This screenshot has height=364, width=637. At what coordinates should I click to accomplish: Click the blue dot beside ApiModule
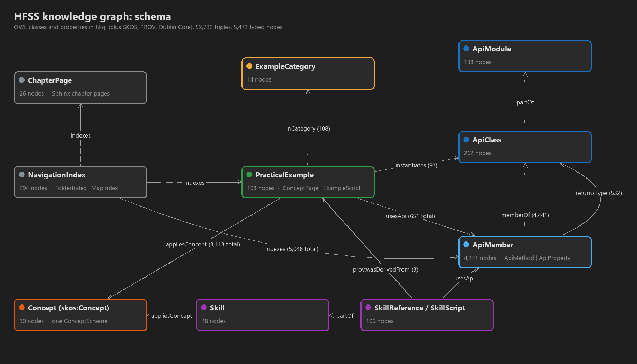tap(466, 49)
